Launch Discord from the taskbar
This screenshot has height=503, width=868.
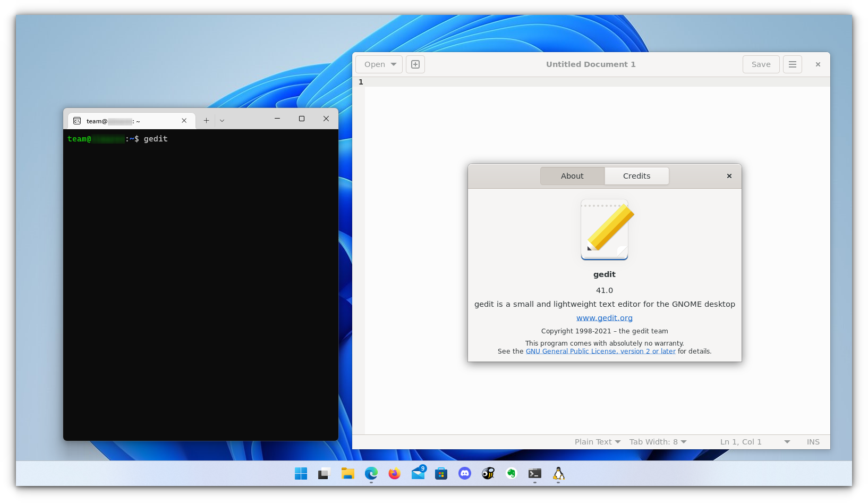pyautogui.click(x=464, y=473)
